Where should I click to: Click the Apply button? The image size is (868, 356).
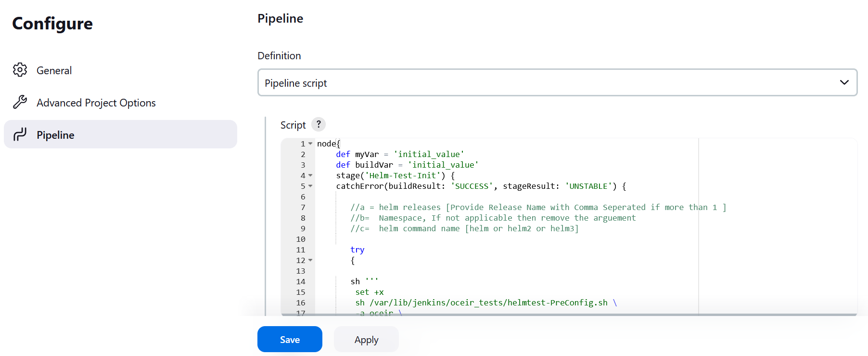point(366,339)
